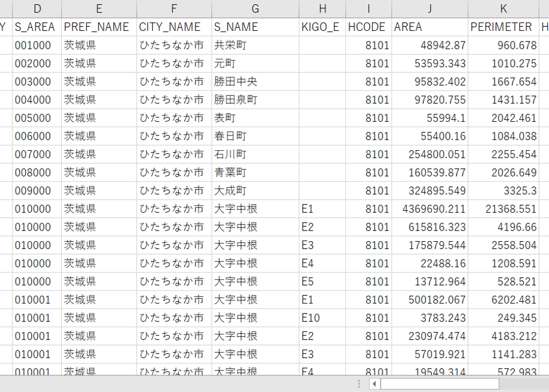
Task: Click the CITY_NAME header cell
Action: [174, 27]
